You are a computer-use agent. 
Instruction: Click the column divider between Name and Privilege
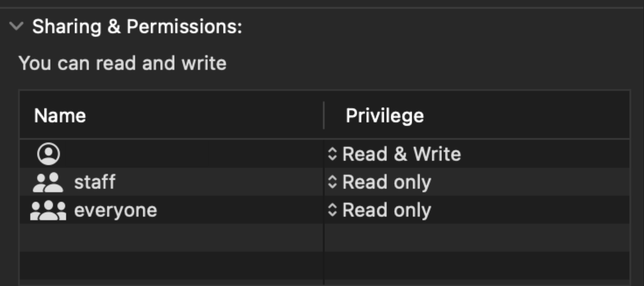coord(324,115)
